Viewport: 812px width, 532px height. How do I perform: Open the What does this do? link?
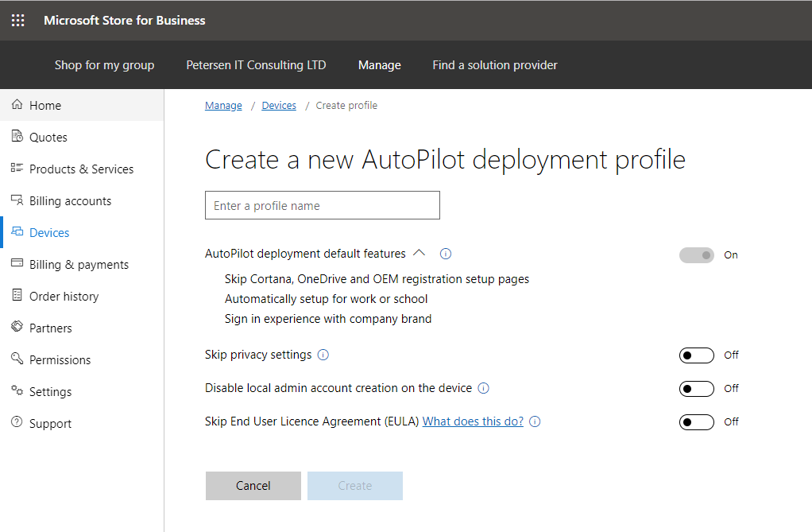(473, 421)
